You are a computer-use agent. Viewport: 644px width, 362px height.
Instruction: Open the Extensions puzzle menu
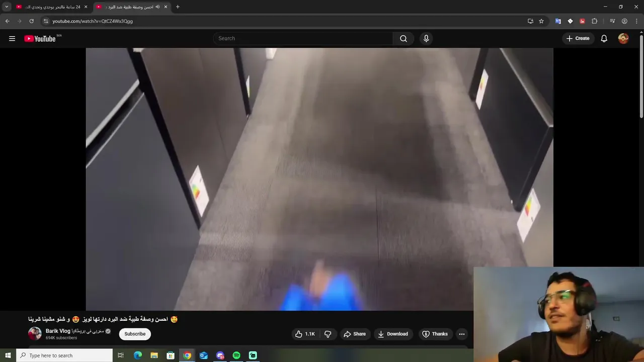tap(595, 21)
